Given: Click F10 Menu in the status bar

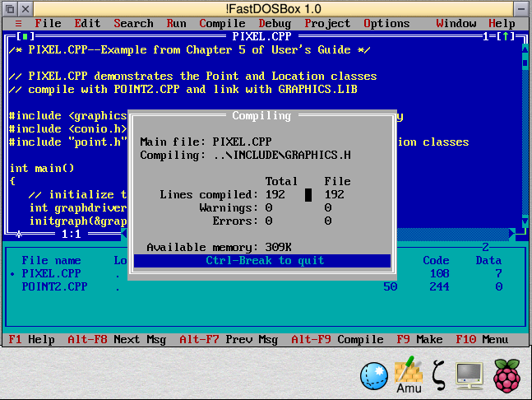Looking at the screenshot, I should click(x=482, y=340).
